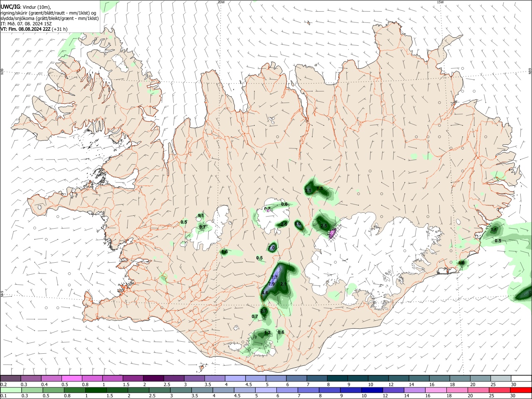532x399 pixels.
Task: Select the bright magenta swatch after 0.5 in snow legend
Action: click(x=72, y=378)
